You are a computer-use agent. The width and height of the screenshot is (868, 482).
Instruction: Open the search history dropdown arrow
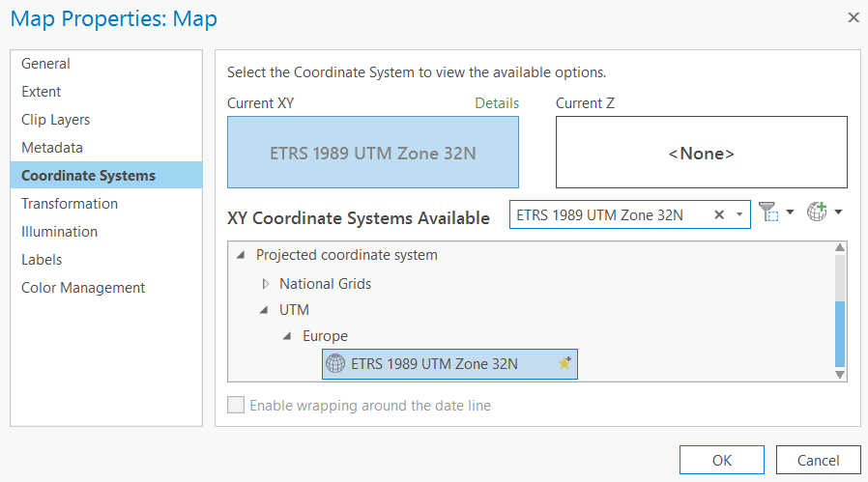click(x=739, y=215)
